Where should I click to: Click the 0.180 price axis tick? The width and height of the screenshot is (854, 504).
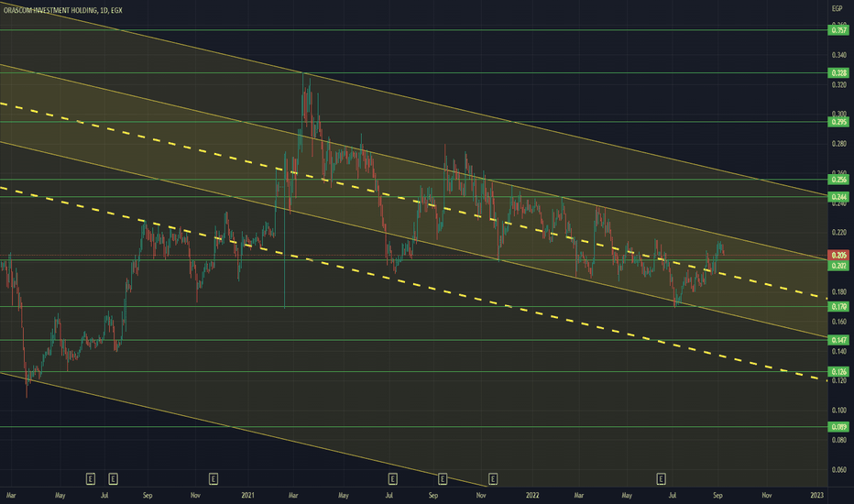tap(839, 292)
